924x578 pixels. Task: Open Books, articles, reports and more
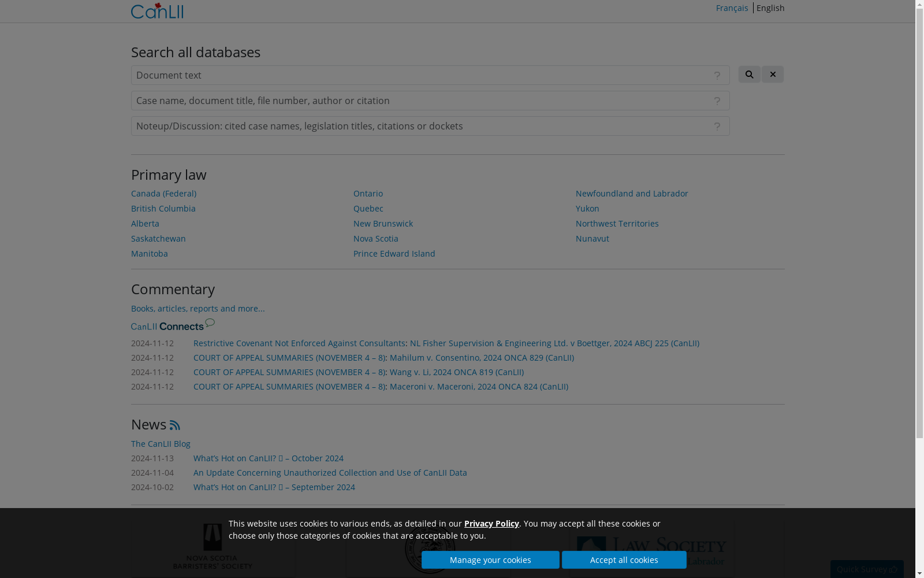coord(198,309)
